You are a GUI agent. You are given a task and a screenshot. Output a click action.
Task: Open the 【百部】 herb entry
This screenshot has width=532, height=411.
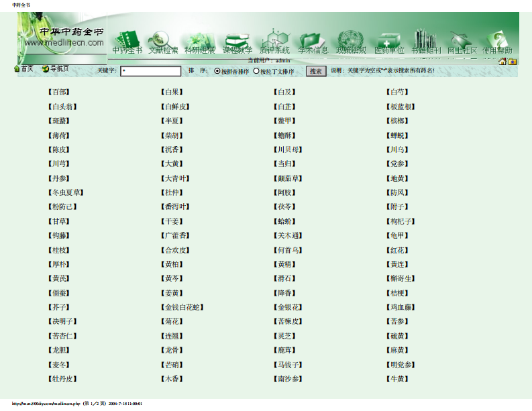click(x=59, y=92)
